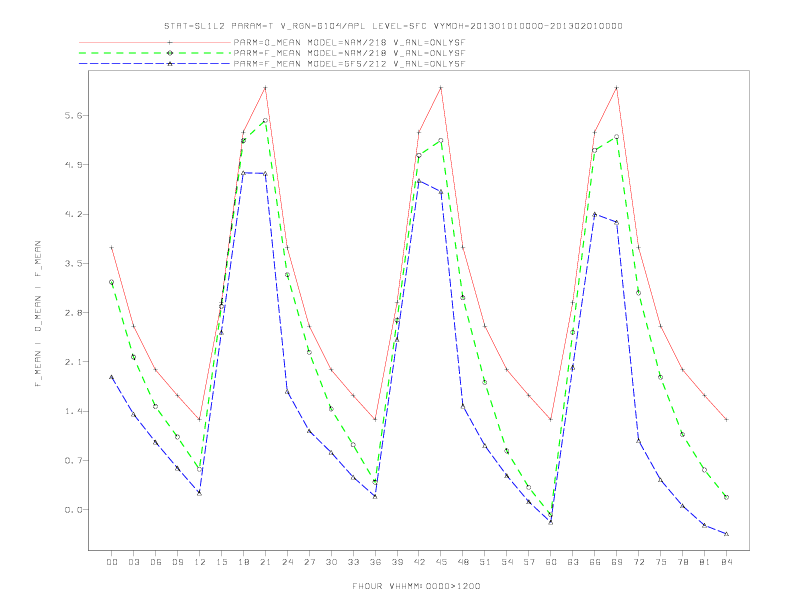This screenshot has width=792, height=612.
Task: Click the y-axis tick label 4.2
Action: pyautogui.click(x=73, y=214)
